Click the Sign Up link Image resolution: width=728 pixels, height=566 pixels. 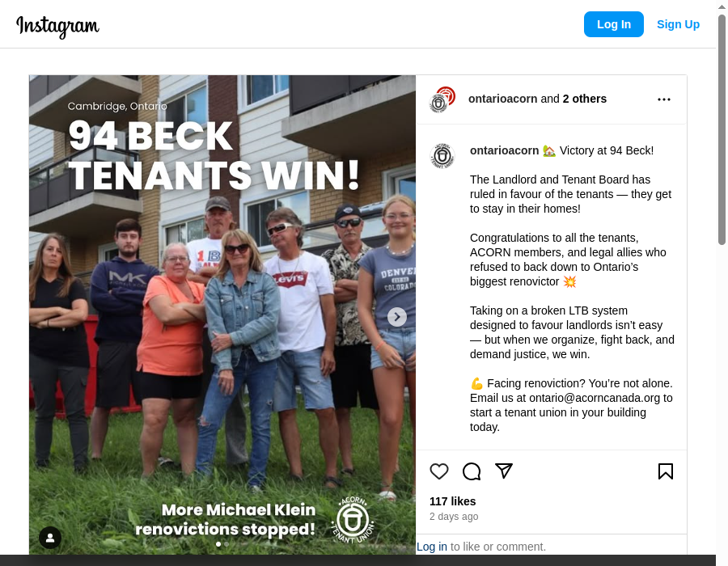(x=678, y=24)
